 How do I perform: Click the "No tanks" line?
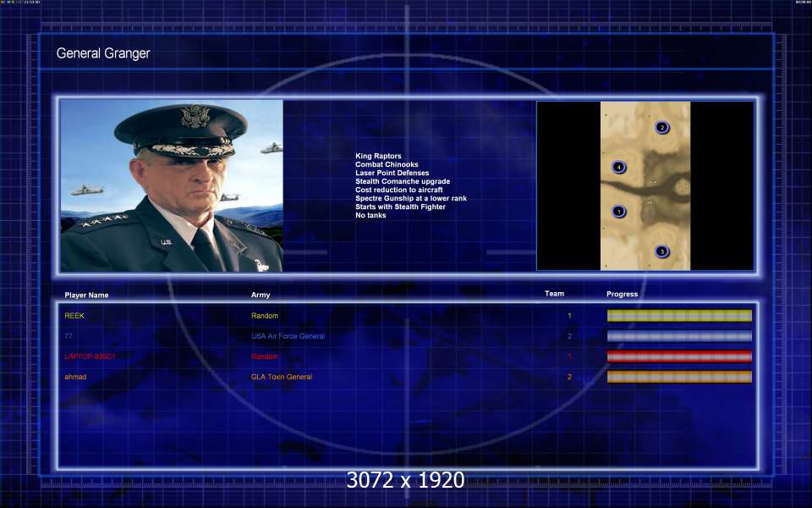(370, 215)
